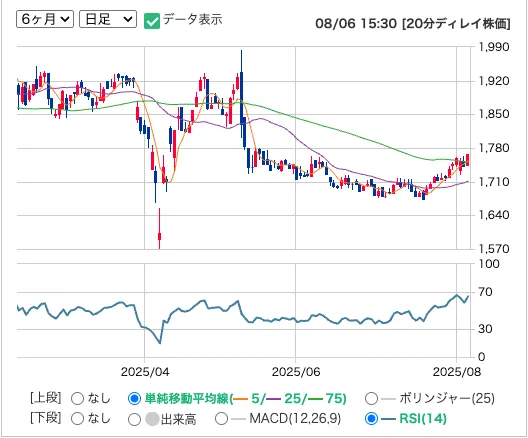Open the 6ヶ月 period dropdown

45,19
